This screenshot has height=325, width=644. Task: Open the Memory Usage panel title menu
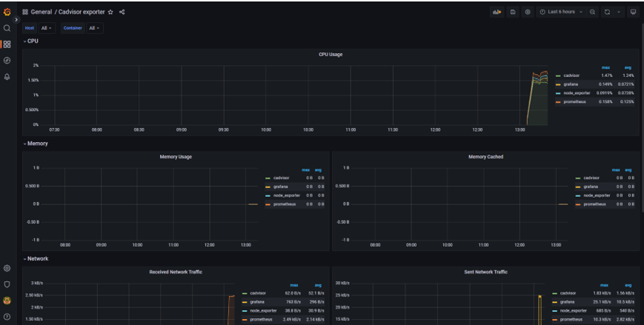coord(176,157)
